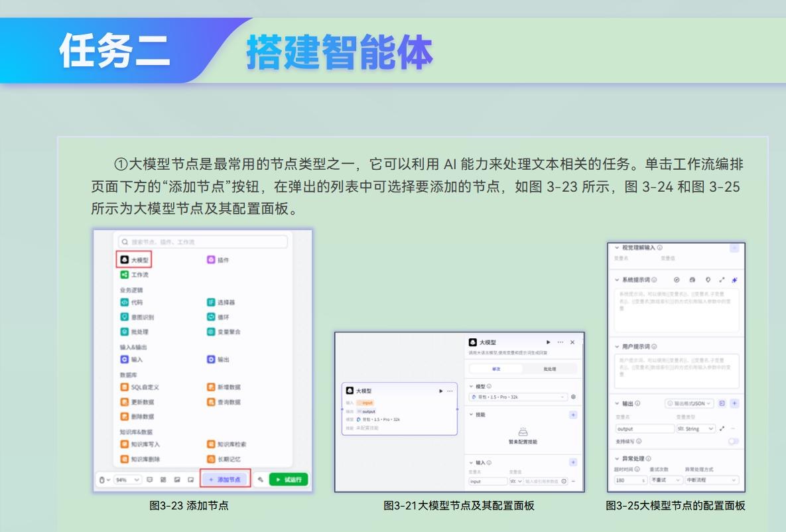Select the 大模型 node in the add-node list
The height and width of the screenshot is (532, 786).
134,260
